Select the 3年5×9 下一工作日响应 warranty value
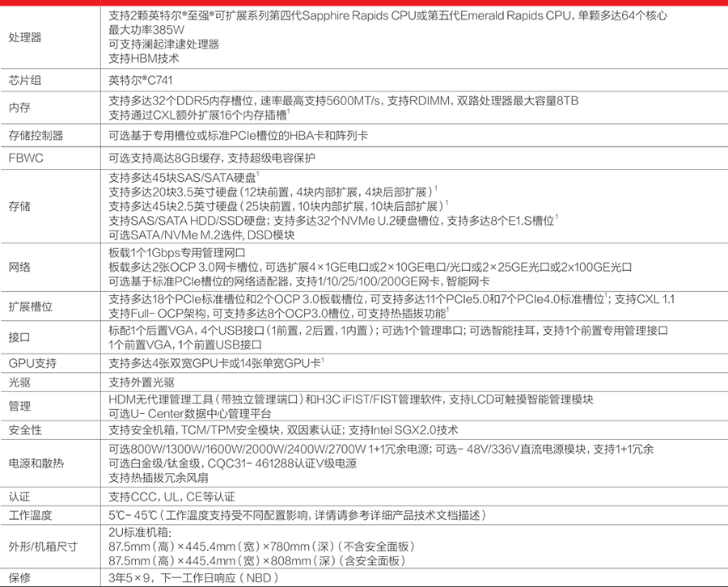Screen dimensions: 728x587 (193, 578)
